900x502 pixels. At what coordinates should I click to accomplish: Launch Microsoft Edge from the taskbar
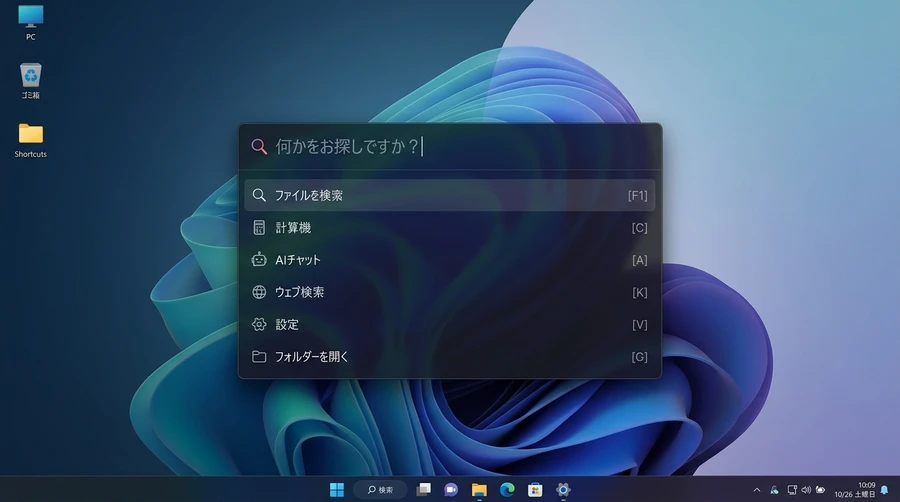click(x=507, y=489)
